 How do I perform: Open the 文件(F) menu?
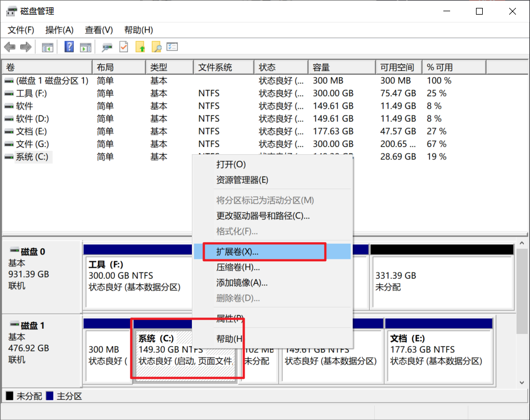tap(21, 30)
